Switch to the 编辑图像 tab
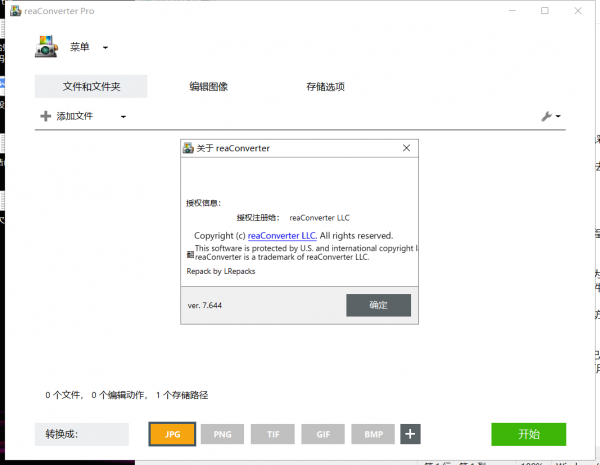The width and height of the screenshot is (600, 465). pos(209,86)
